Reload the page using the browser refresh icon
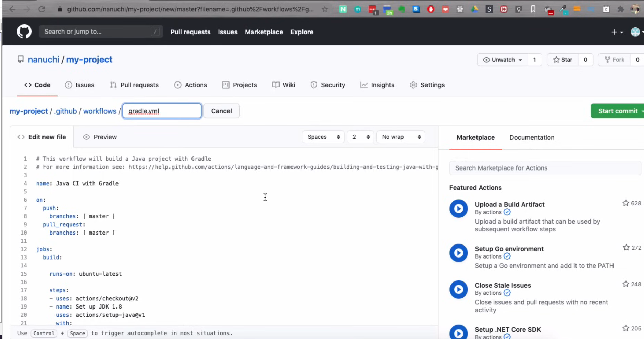This screenshot has height=339, width=644. coord(41,9)
